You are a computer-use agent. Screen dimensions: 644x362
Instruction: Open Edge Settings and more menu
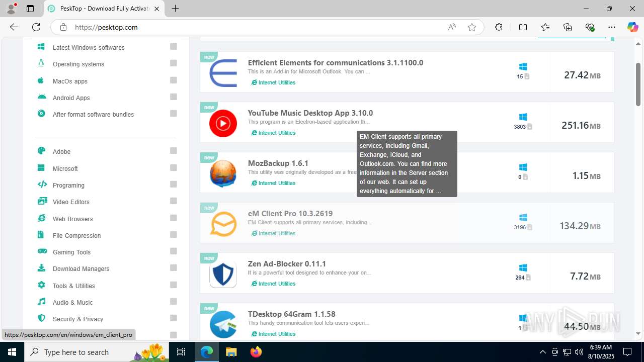[612, 27]
